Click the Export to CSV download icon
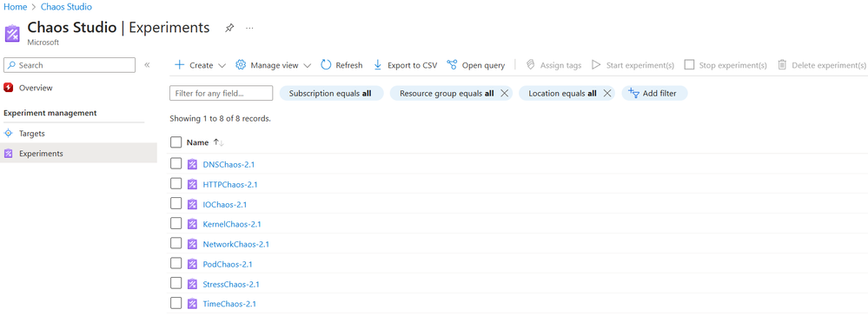 (378, 65)
